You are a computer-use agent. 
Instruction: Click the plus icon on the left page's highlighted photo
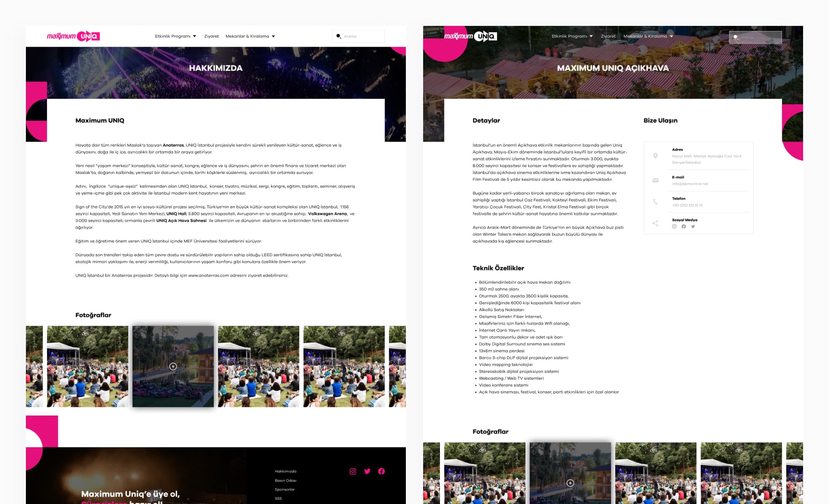coord(173,366)
